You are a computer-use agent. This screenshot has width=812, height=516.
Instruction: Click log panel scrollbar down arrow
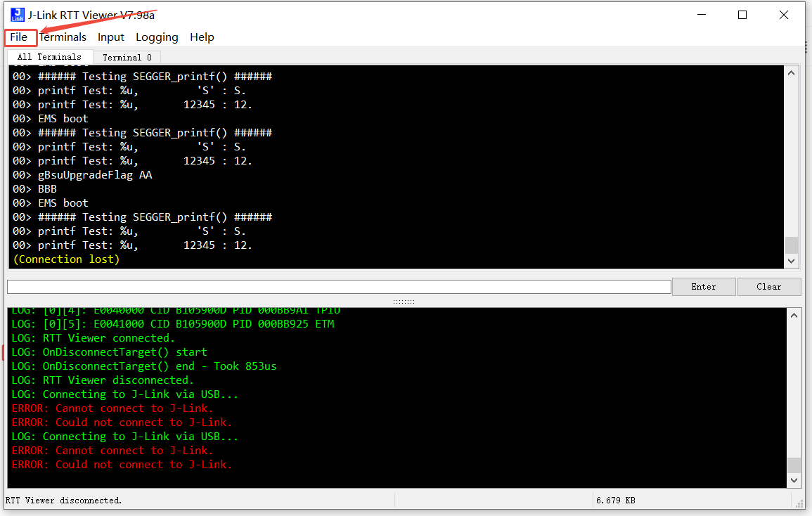tap(794, 481)
